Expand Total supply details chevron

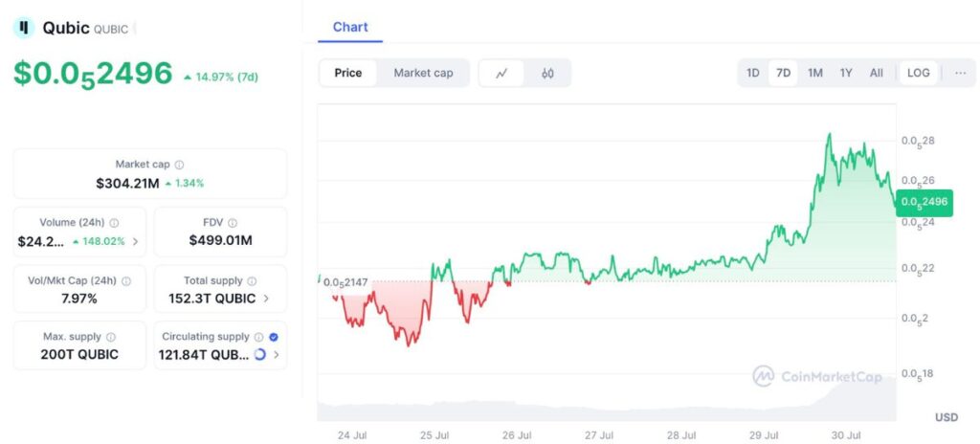[x=267, y=299]
